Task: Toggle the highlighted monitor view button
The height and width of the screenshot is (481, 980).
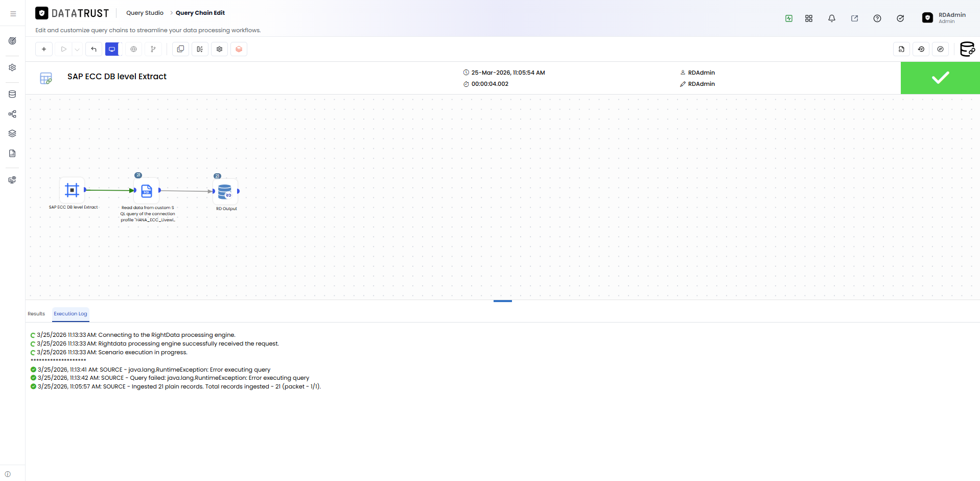Action: pos(112,49)
